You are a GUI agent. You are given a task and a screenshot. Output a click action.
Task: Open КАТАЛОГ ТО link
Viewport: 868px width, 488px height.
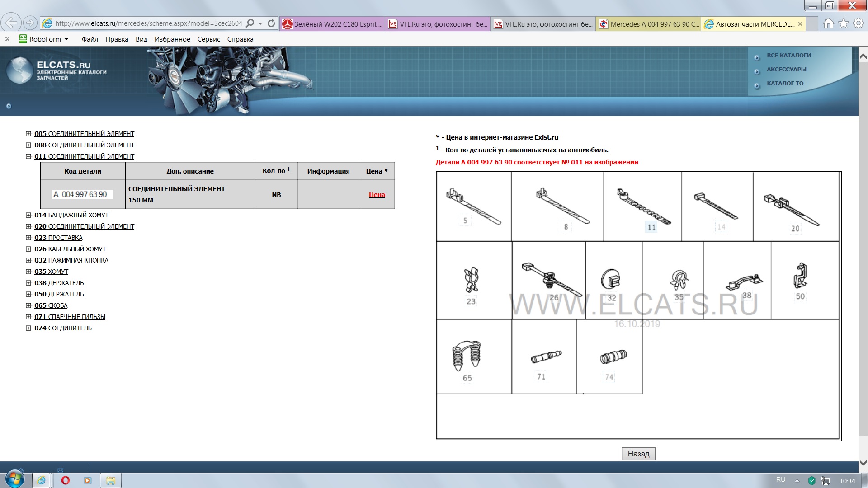click(x=785, y=84)
